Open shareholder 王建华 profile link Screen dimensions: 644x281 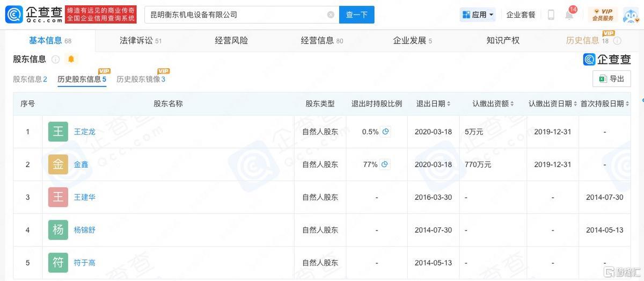tap(84, 197)
